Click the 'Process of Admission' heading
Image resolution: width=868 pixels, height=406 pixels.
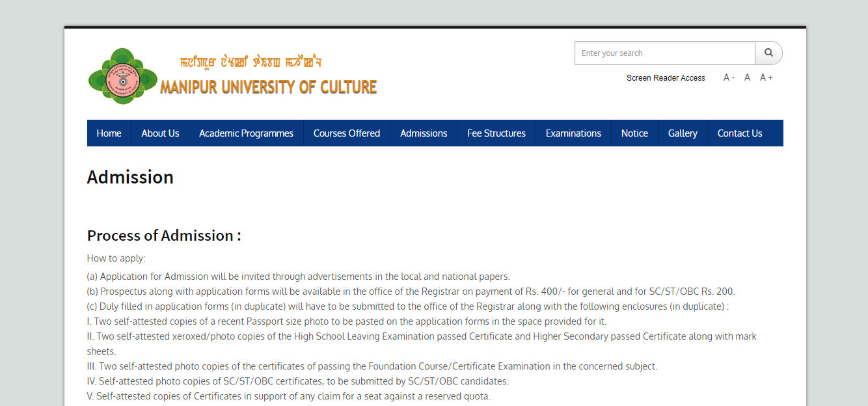click(164, 236)
